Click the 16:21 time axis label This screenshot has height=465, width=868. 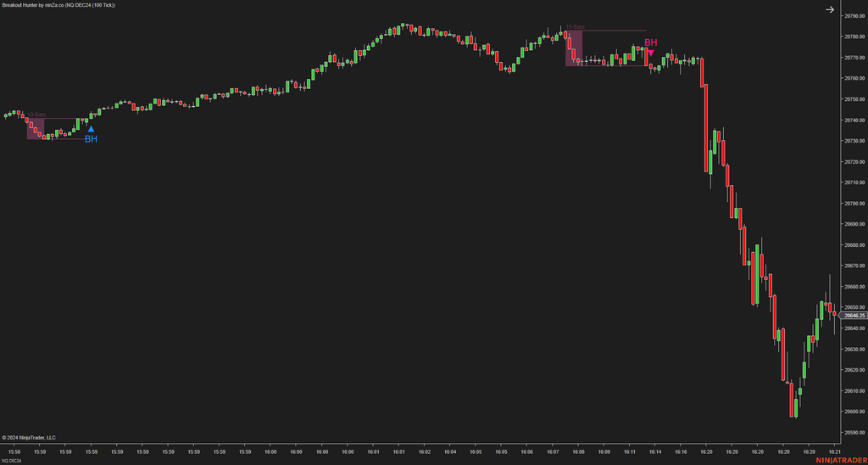[834, 451]
